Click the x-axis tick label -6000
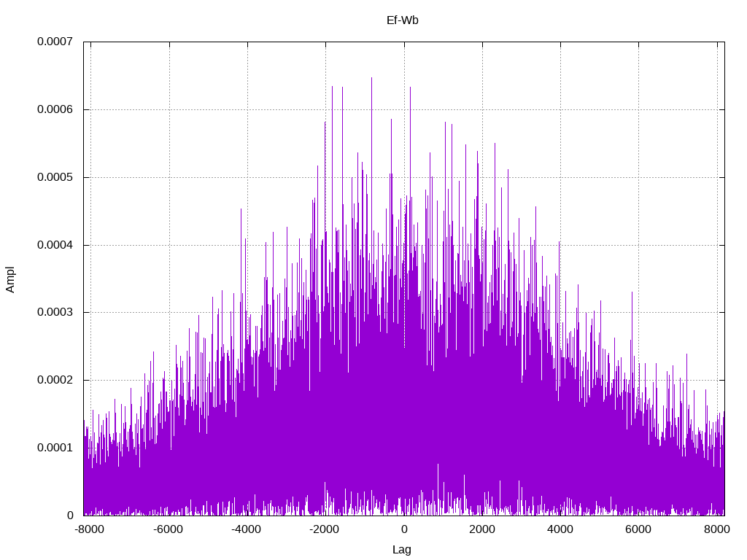 (168, 529)
